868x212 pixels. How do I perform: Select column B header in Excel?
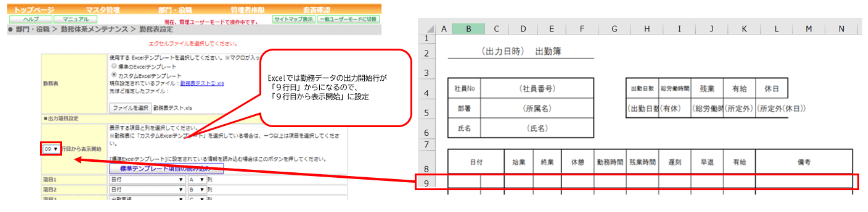(x=468, y=29)
